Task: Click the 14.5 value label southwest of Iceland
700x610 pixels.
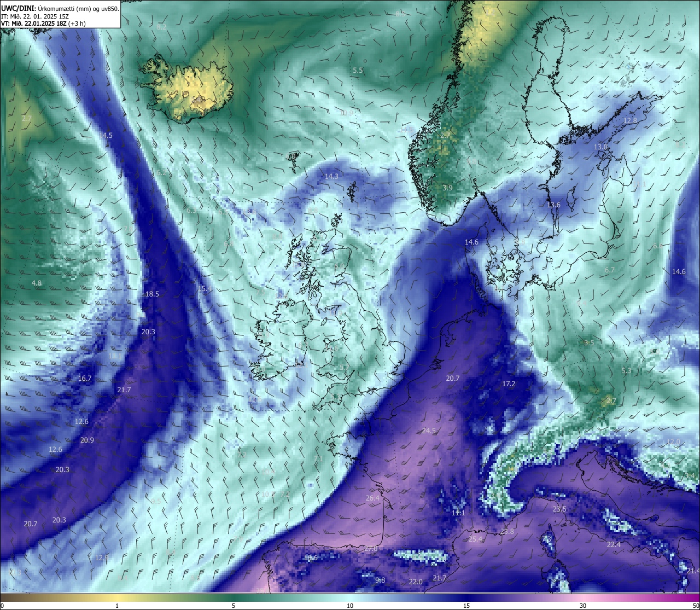Action: [x=106, y=136]
